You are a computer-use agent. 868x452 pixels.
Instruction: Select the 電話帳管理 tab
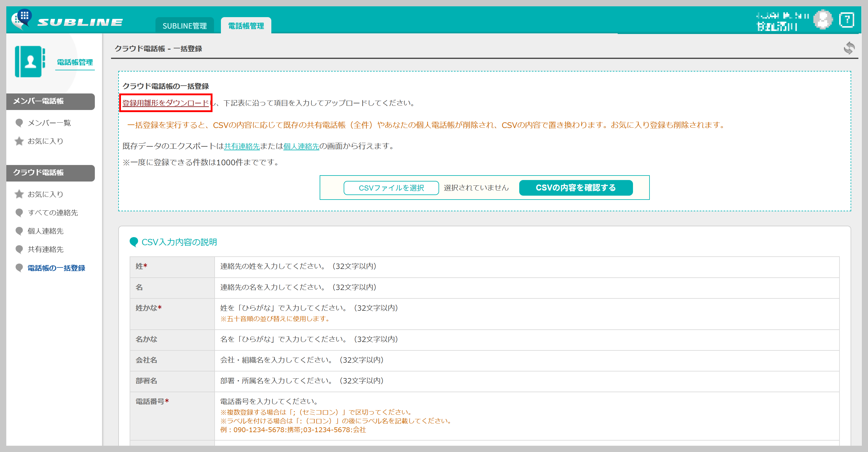(246, 26)
